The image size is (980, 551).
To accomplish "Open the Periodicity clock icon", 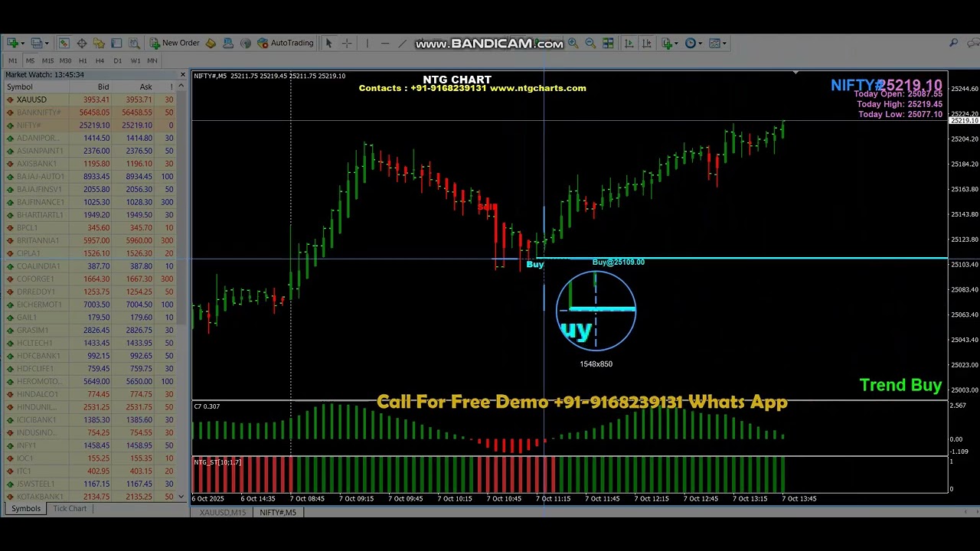I will pyautogui.click(x=691, y=43).
